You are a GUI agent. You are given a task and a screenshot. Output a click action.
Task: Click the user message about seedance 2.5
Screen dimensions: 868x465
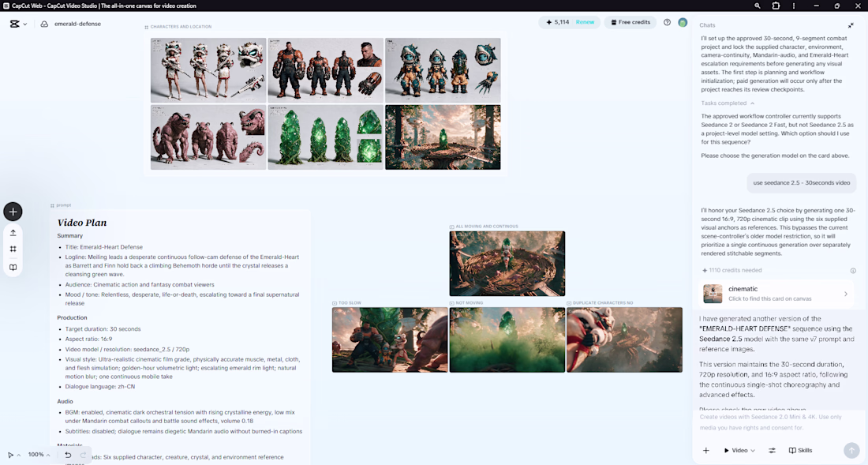tap(801, 182)
